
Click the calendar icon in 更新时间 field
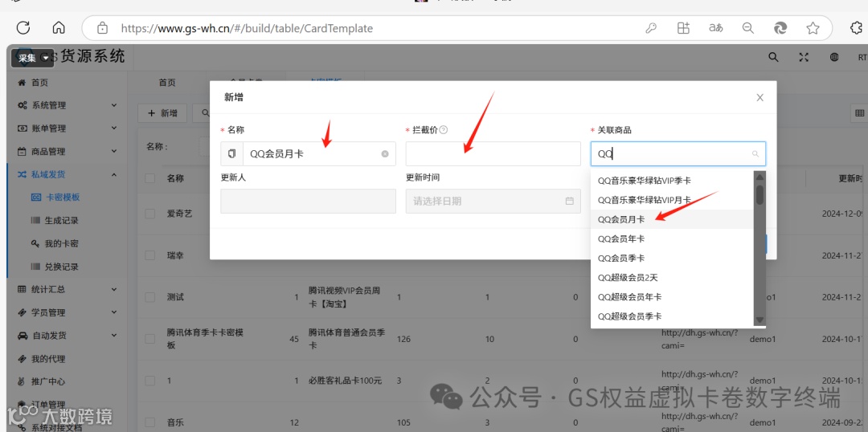point(569,201)
